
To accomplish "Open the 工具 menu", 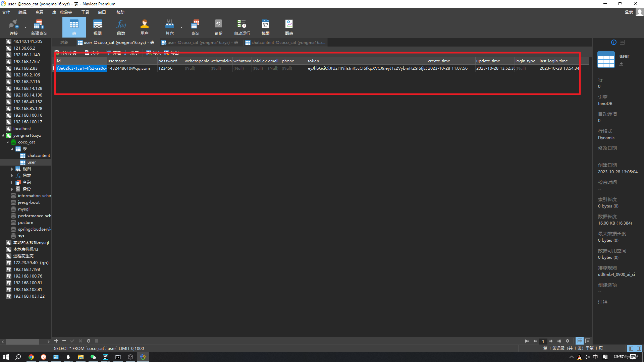I will pos(85,12).
